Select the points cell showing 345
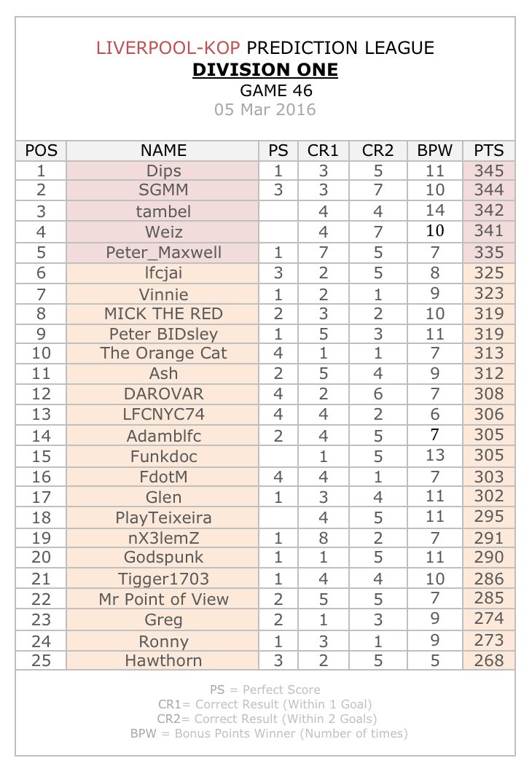The image size is (532, 774). coord(489,171)
